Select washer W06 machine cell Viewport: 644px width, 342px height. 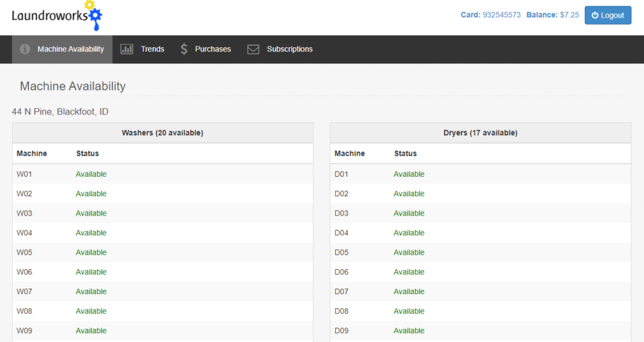(x=25, y=272)
